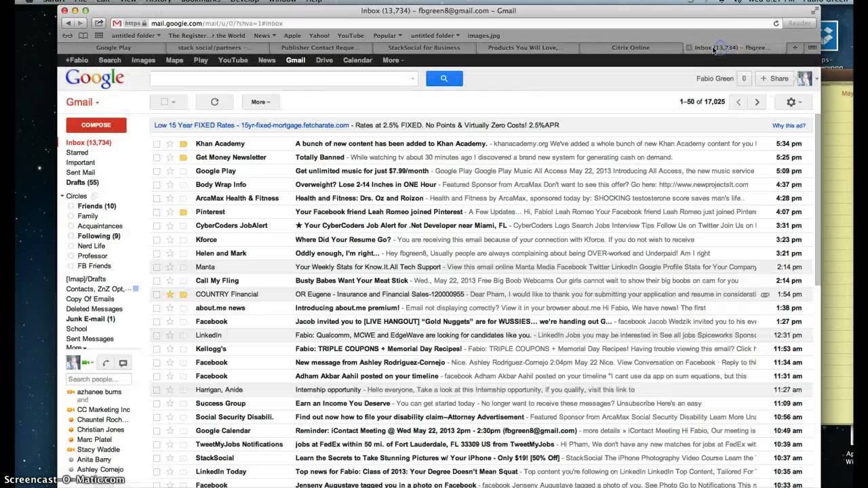The height and width of the screenshot is (488, 868).
Task: Open a new browser tab plus icon
Action: coord(795,47)
